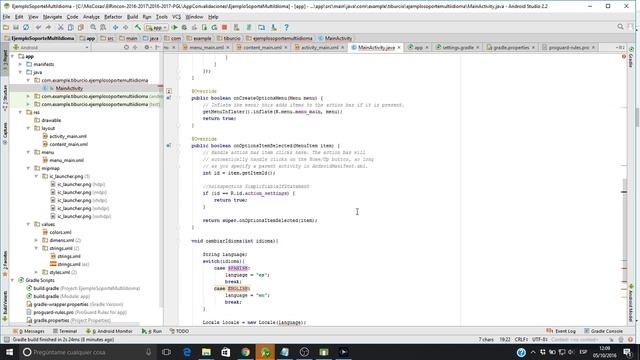Open the Android Monitor tool window
This screenshot has width=640, height=360.
[x=109, y=331]
